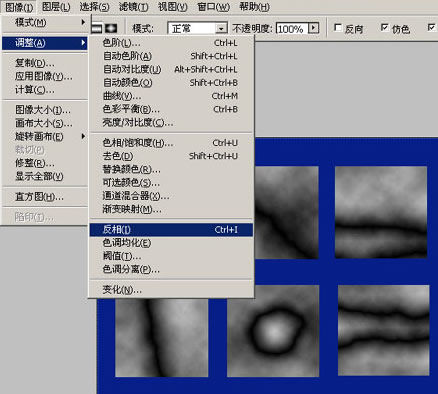Screen dimensions: 438x394
Task: Toggle the 反向 checkbox
Action: [338, 28]
